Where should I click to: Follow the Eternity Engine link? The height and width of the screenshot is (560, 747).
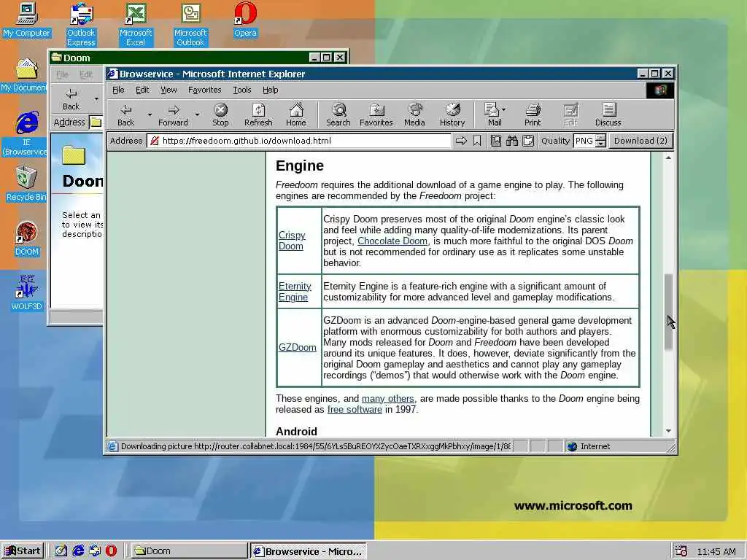click(x=295, y=292)
